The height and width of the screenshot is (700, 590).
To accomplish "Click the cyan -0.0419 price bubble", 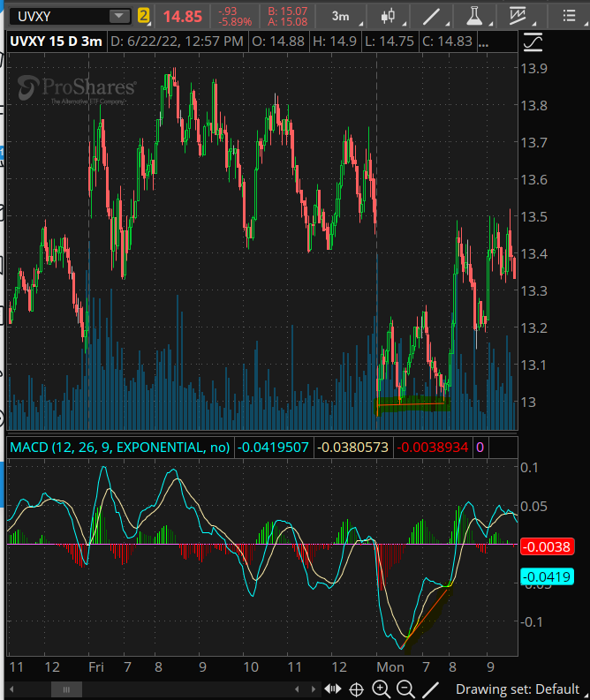I will [547, 576].
